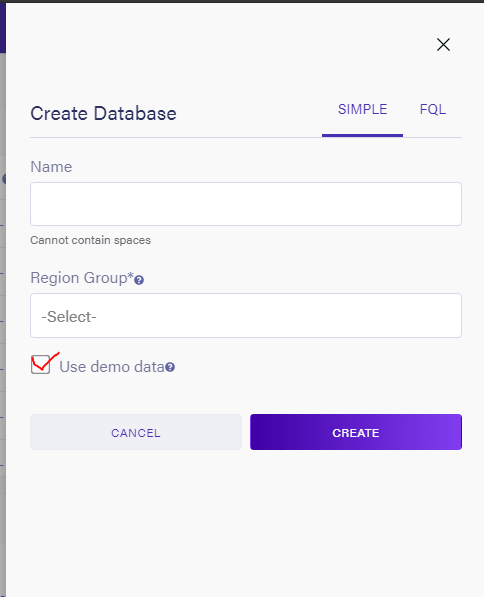Click the dark purple header strip top-left
The width and height of the screenshot is (484, 597).
pos(3,27)
